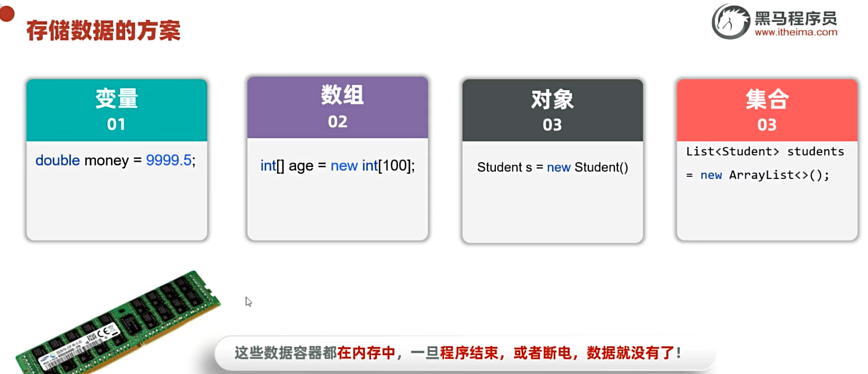The width and height of the screenshot is (868, 374).
Task: Click the 黑马程序员 horse logo icon
Action: (731, 22)
